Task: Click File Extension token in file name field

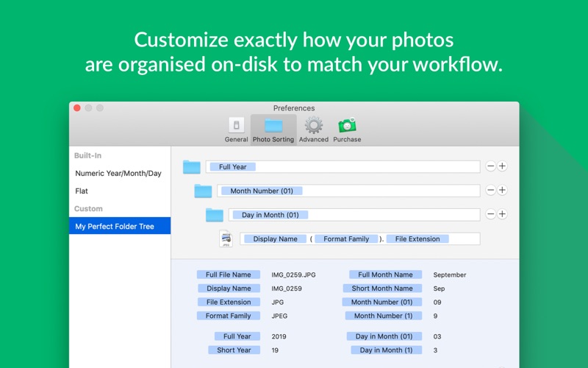Action: (417, 238)
